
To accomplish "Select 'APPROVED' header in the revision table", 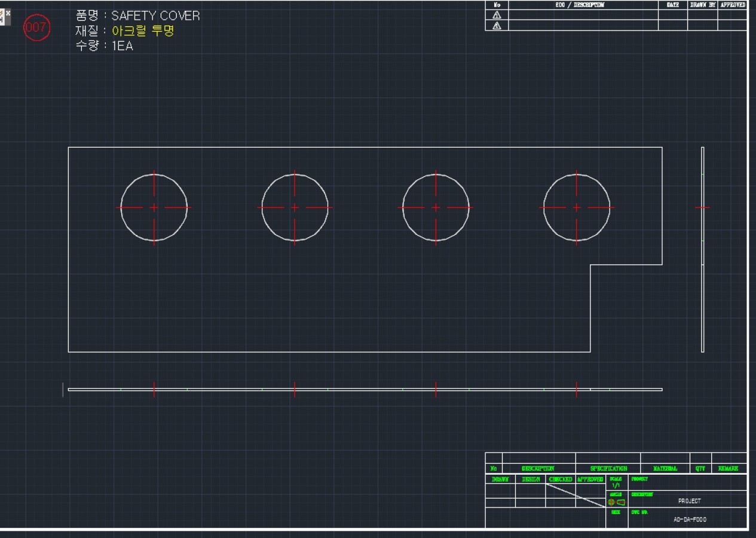I will click(733, 5).
